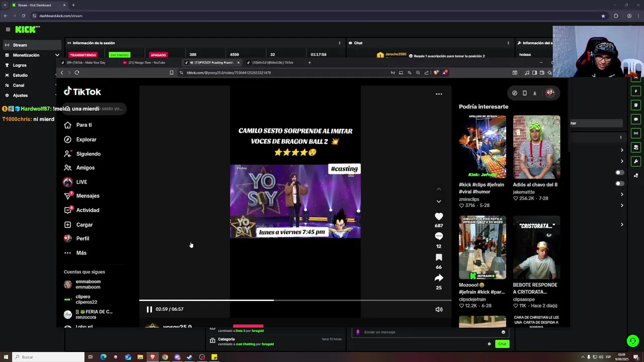Click download icon in TikTok top pill
The width and height of the screenshot is (644, 362).
535,93
